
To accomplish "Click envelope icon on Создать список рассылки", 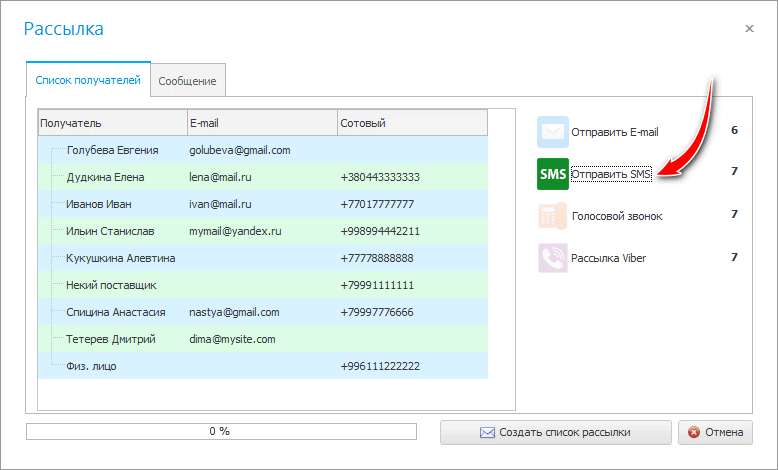I will tap(487, 433).
